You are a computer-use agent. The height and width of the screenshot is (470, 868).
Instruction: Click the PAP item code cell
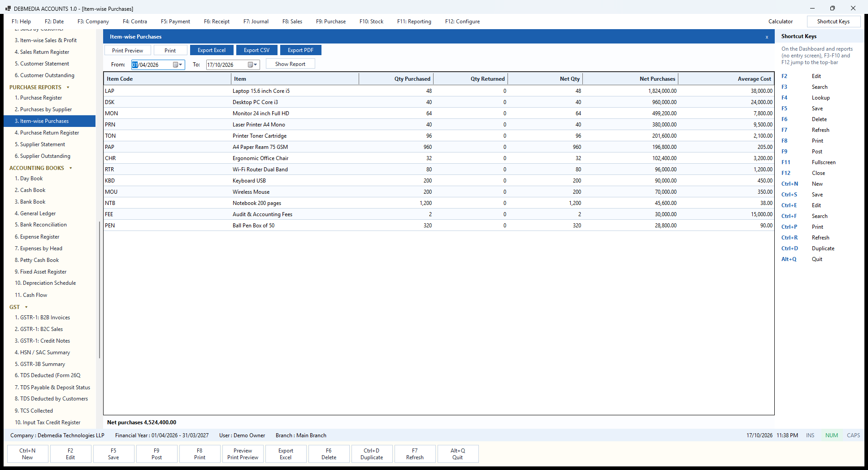(167, 147)
